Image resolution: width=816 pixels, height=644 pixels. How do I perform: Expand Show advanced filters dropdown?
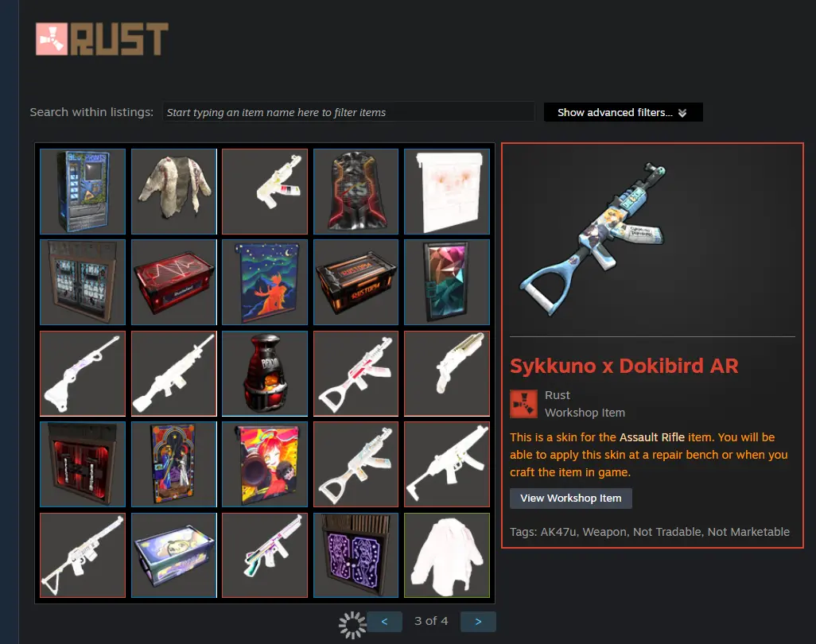[x=623, y=112]
